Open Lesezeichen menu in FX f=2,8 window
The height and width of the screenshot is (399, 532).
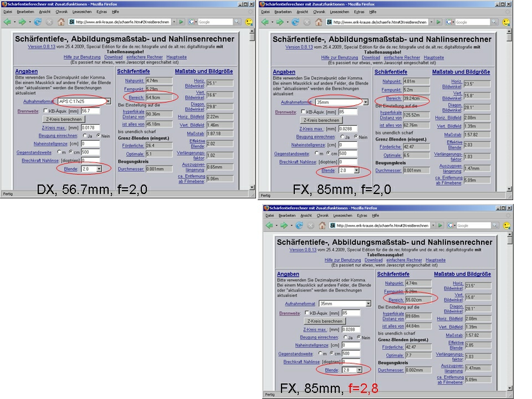pyautogui.click(x=342, y=215)
